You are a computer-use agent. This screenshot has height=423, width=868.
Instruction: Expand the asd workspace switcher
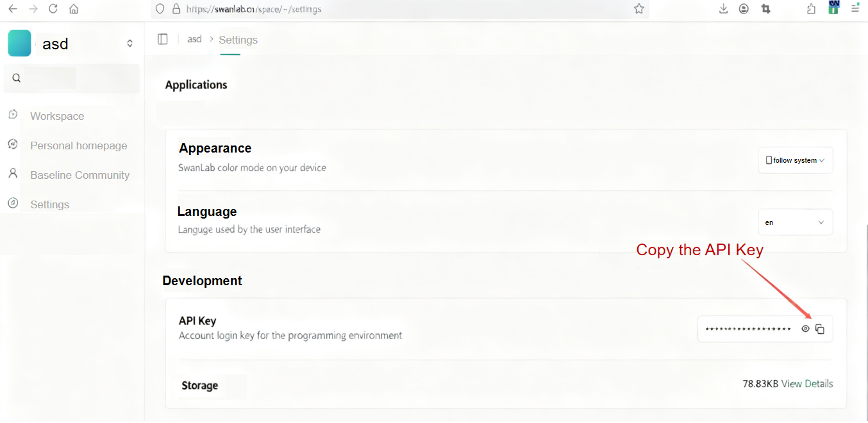pyautogui.click(x=129, y=44)
